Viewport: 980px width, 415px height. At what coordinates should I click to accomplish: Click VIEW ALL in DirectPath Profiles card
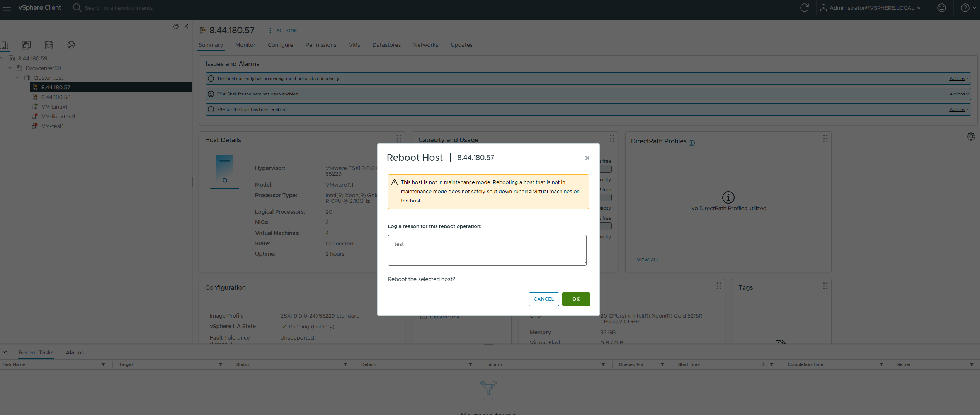click(x=648, y=260)
